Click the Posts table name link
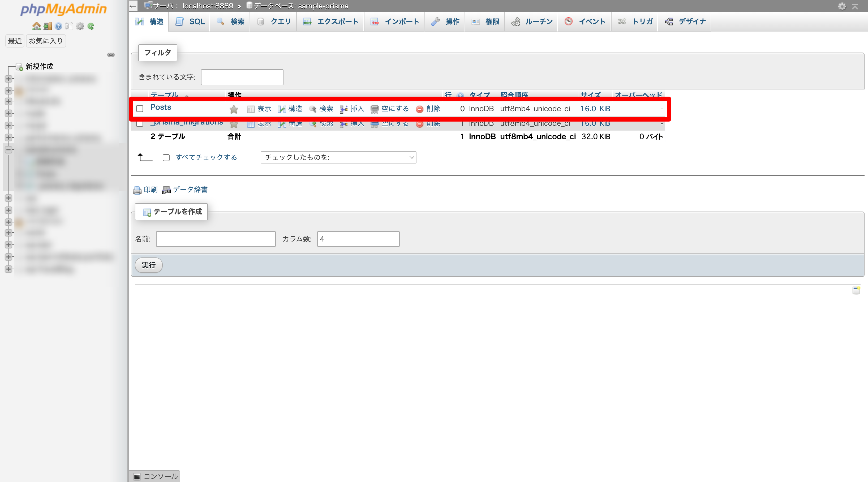This screenshot has height=482, width=868. [161, 107]
